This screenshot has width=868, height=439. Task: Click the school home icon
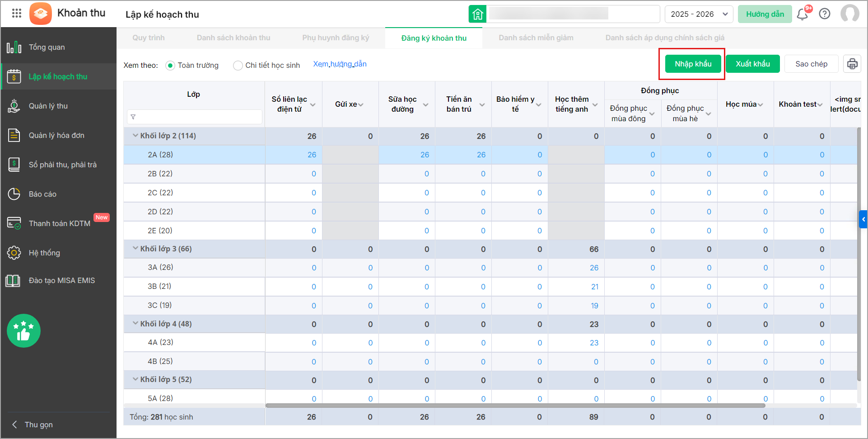click(477, 14)
